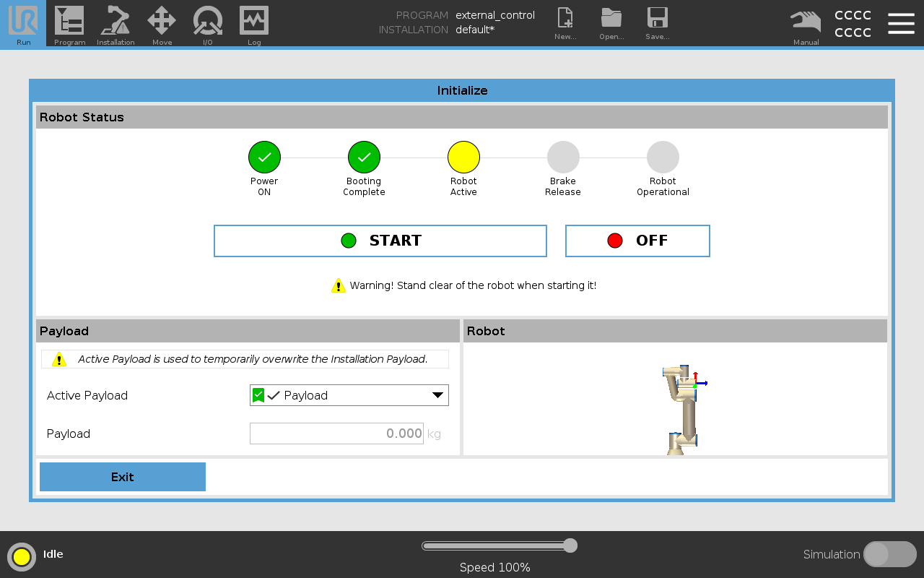This screenshot has height=578, width=924.
Task: Toggle the Simulation switch
Action: click(889, 554)
